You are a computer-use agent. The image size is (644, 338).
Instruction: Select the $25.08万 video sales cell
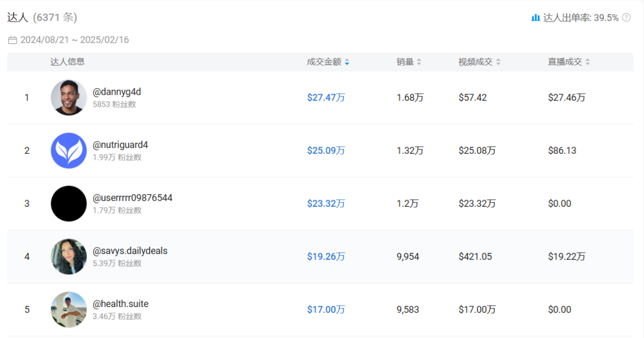point(477,150)
